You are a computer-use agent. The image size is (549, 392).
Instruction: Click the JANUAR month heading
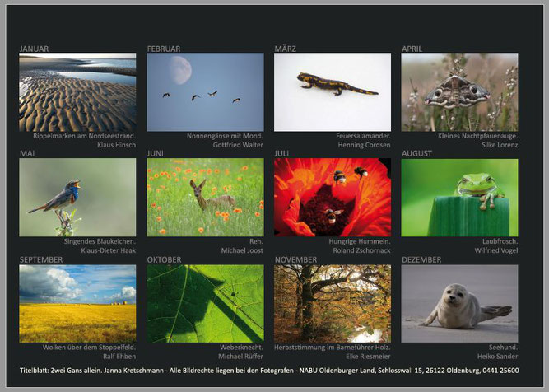tap(34, 49)
